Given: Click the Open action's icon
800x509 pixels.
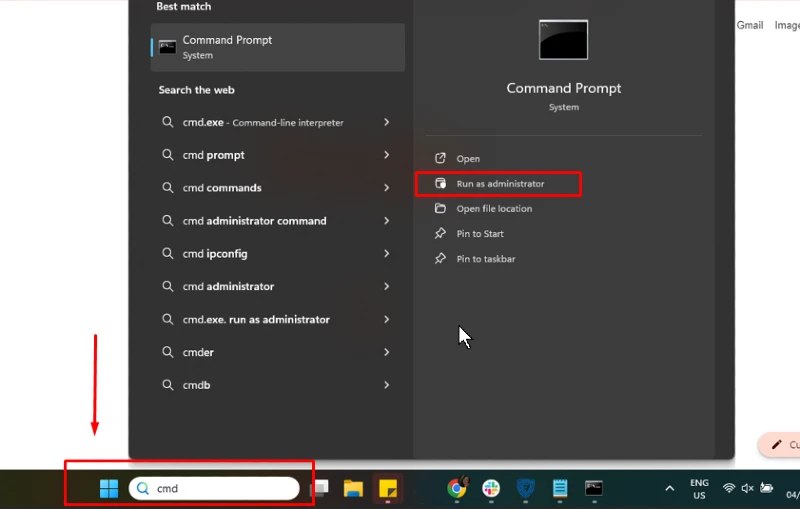Looking at the screenshot, I should point(440,158).
